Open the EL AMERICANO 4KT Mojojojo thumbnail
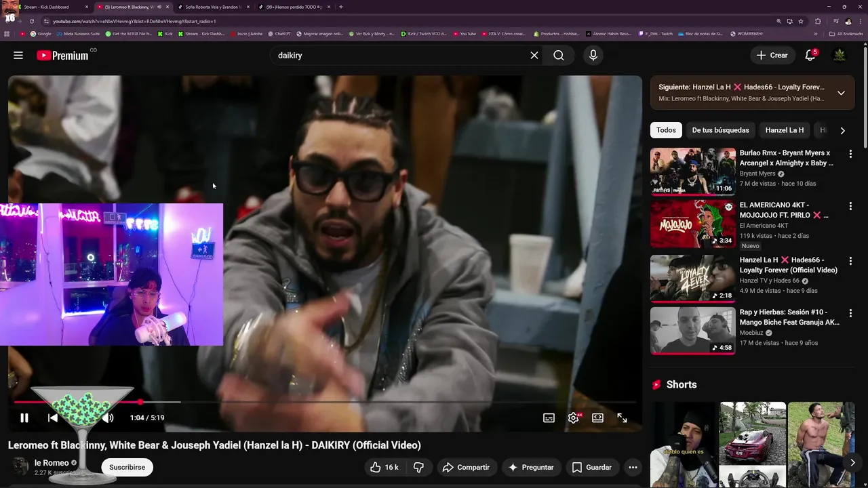 (693, 224)
